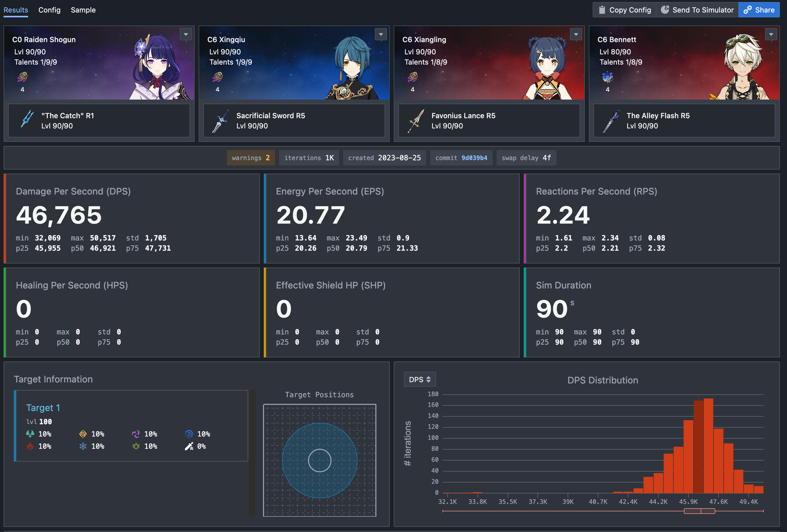Expand the Raiden Shogun card dropdown

tap(186, 34)
